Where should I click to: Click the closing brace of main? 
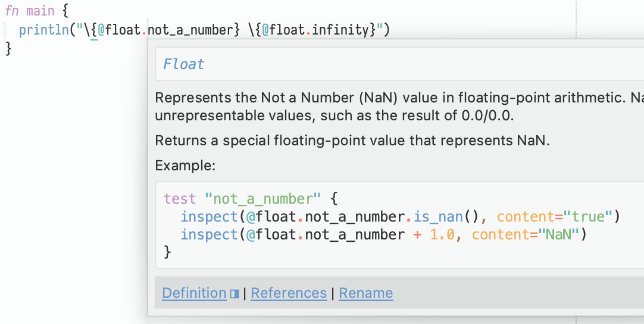pos(8,48)
